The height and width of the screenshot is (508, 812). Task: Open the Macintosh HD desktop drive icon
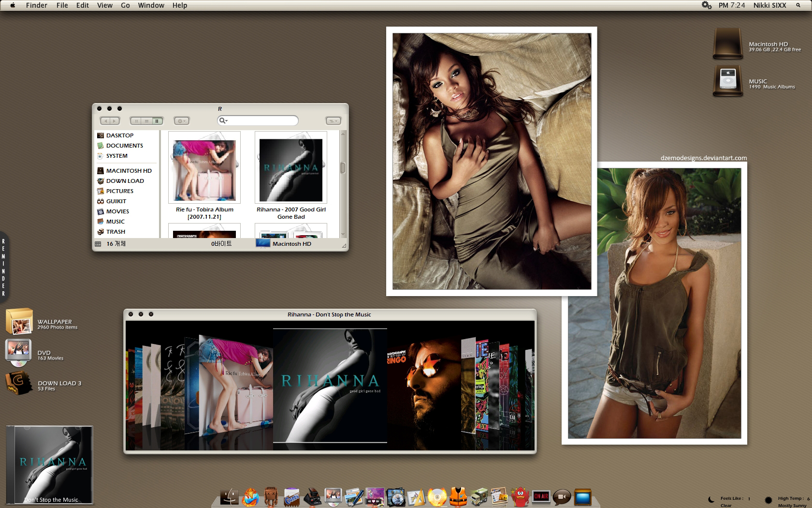727,44
